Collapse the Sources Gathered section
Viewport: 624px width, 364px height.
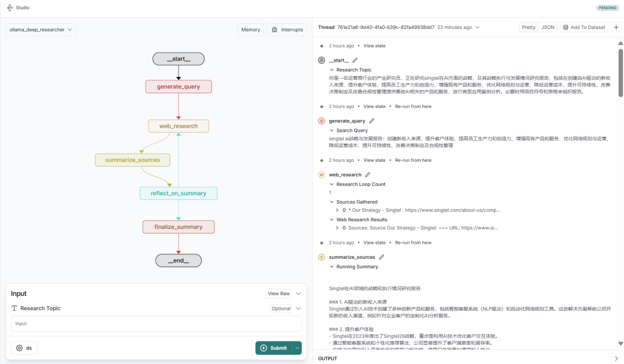pyautogui.click(x=332, y=202)
